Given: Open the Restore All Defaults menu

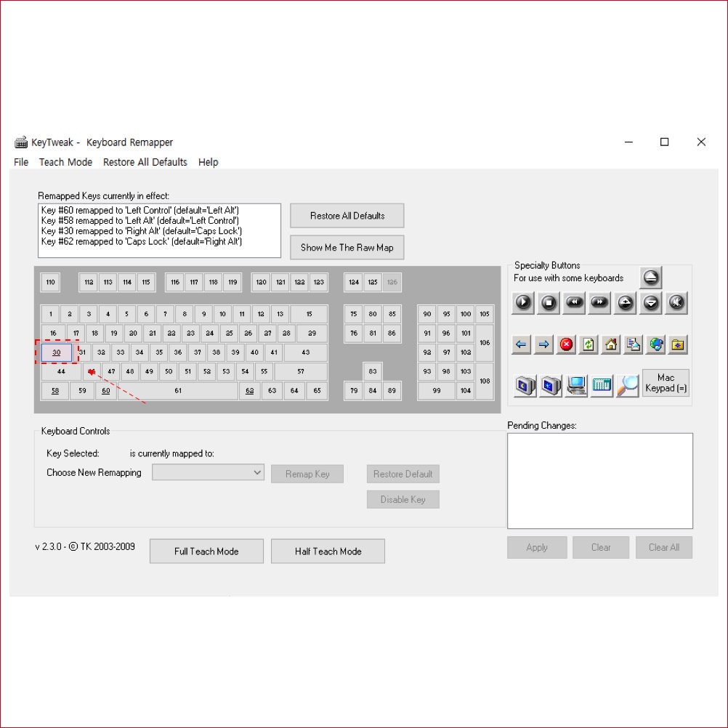Looking at the screenshot, I should click(145, 162).
